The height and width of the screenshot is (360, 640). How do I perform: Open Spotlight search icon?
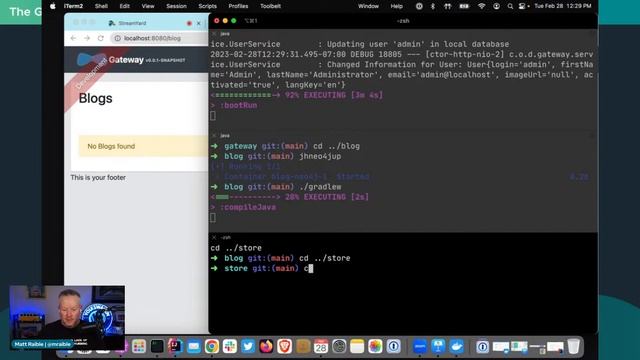point(510,6)
